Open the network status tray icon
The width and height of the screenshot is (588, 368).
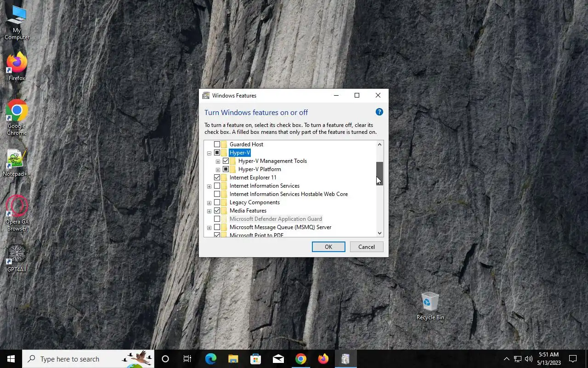click(x=518, y=359)
